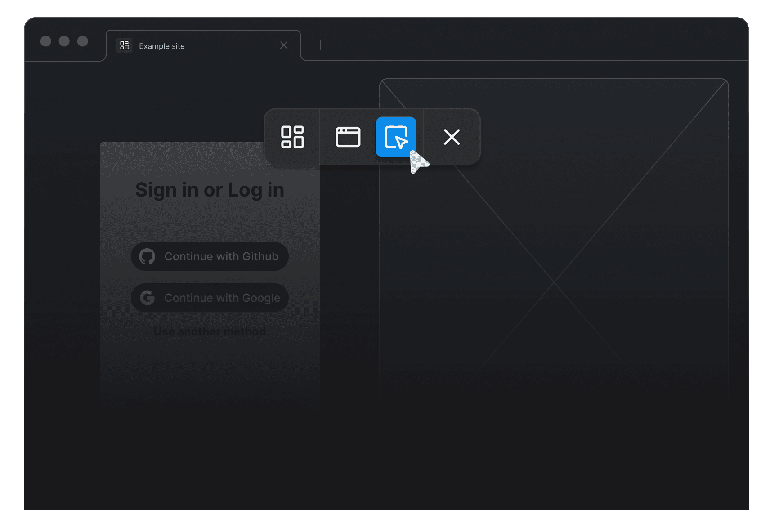Click the tab favicon grid icon
Image resolution: width=770 pixels, height=532 pixels.
point(124,45)
